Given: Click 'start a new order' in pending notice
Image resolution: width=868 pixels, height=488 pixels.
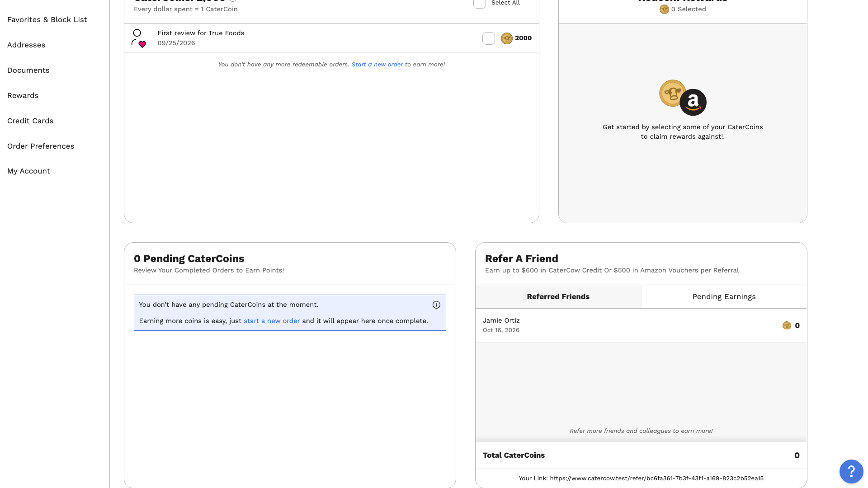Looking at the screenshot, I should [272, 321].
